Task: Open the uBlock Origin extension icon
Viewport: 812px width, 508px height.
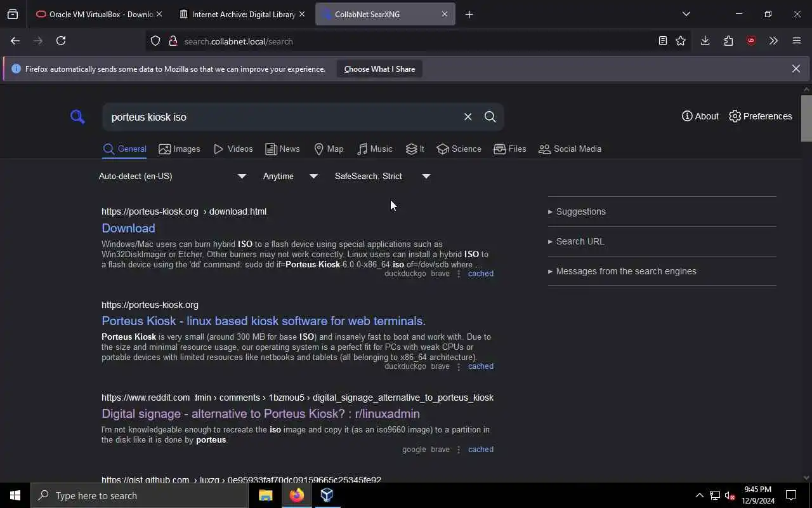Action: pos(751,41)
